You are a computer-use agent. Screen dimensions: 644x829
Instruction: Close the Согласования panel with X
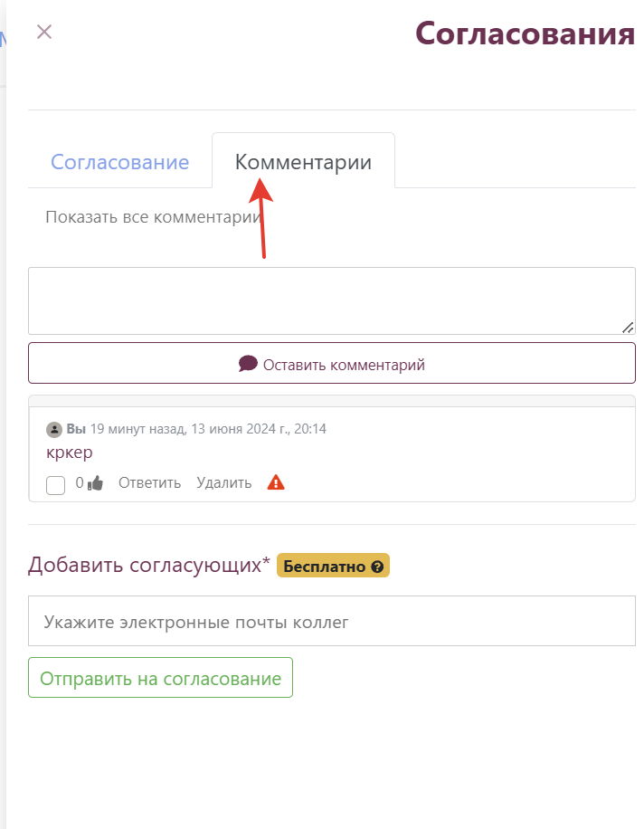tap(44, 32)
